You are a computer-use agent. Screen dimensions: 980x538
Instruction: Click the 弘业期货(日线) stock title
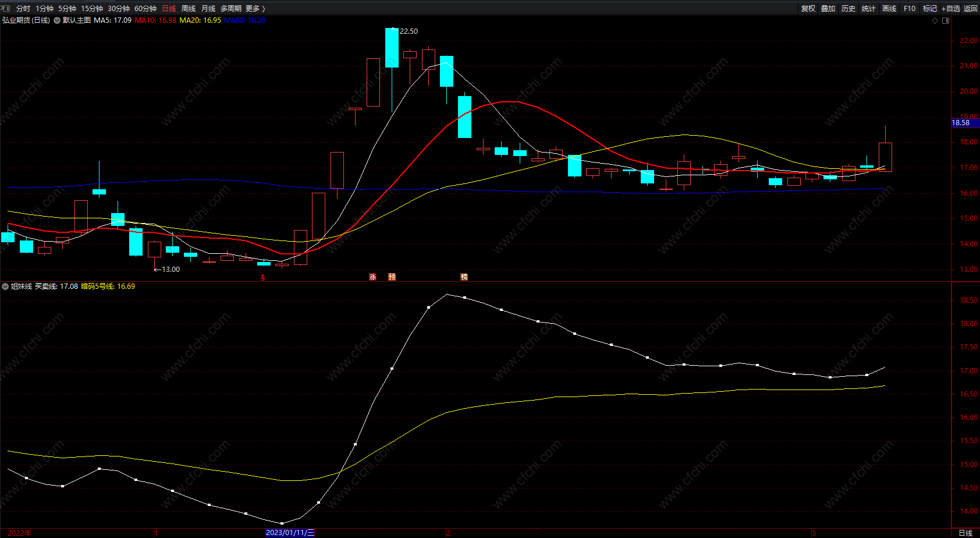(x=26, y=20)
